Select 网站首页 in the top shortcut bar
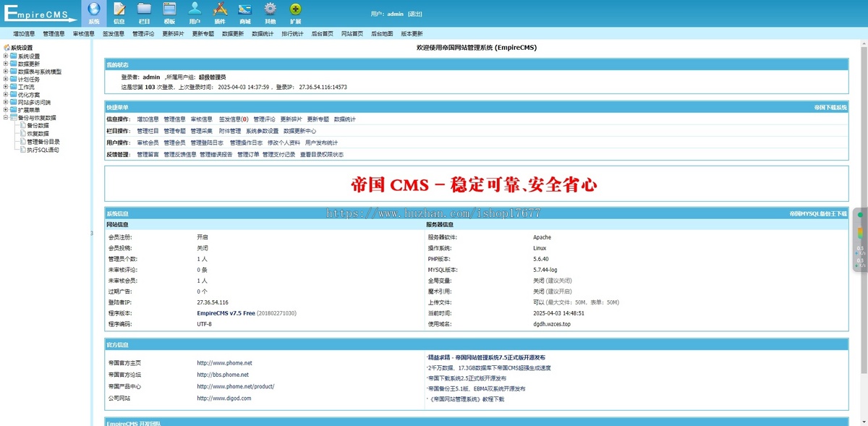 click(352, 33)
